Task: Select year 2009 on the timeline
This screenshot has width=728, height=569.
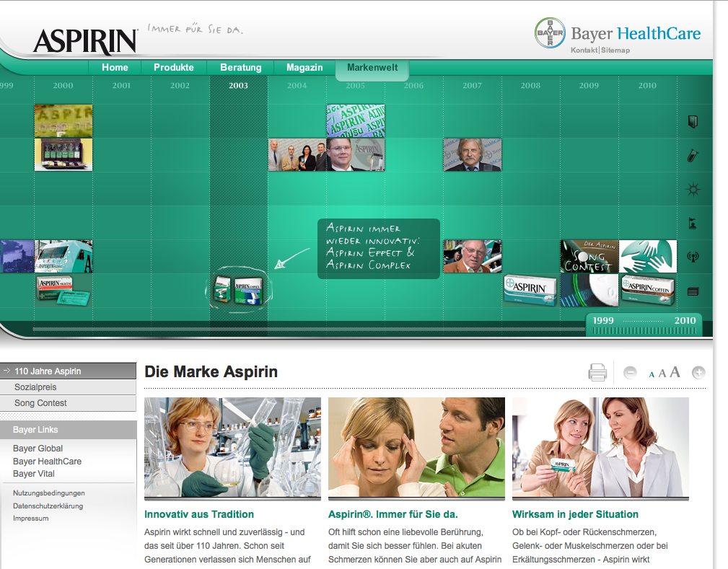Action: 589,85
